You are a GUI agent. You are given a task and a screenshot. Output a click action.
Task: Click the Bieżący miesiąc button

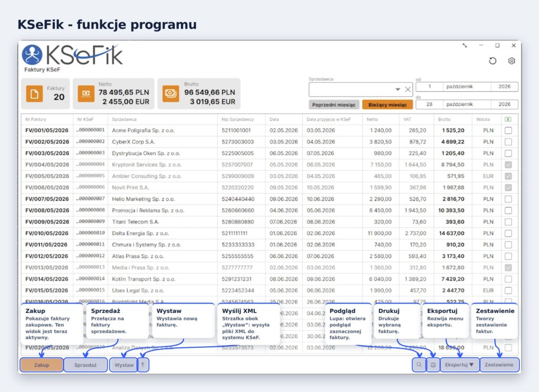point(387,105)
